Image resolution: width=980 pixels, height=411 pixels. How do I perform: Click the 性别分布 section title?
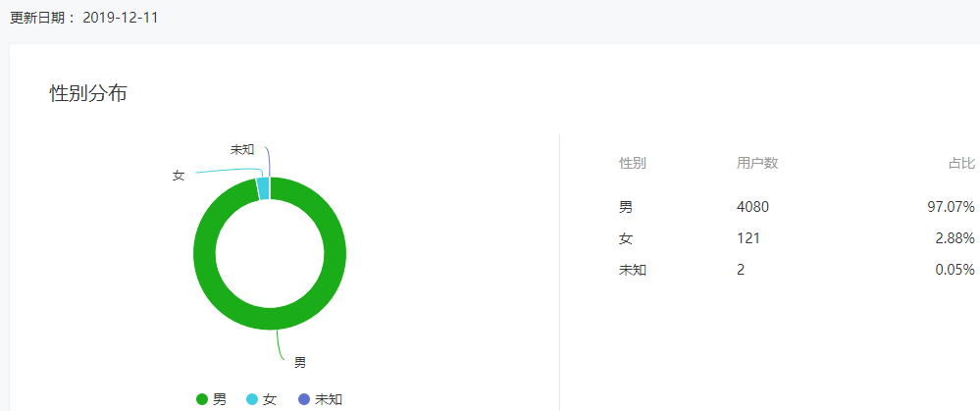(x=88, y=93)
